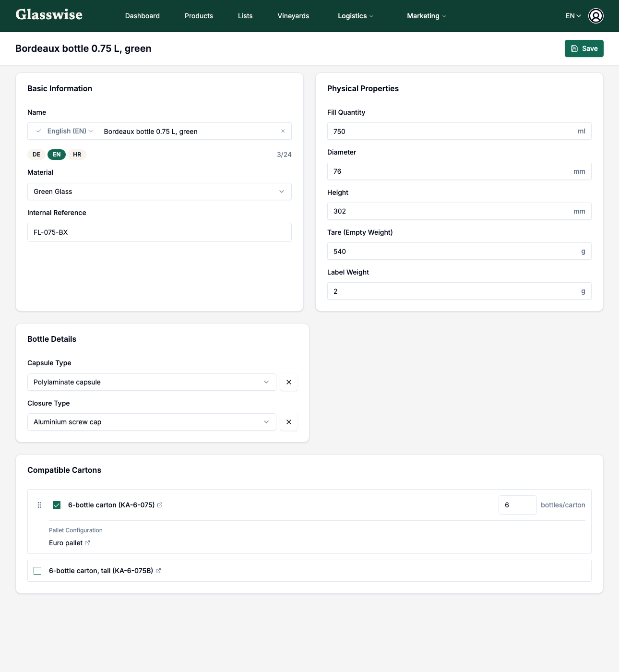Edit the bottles/carton quantity field
Image resolution: width=619 pixels, height=672 pixels.
(517, 505)
